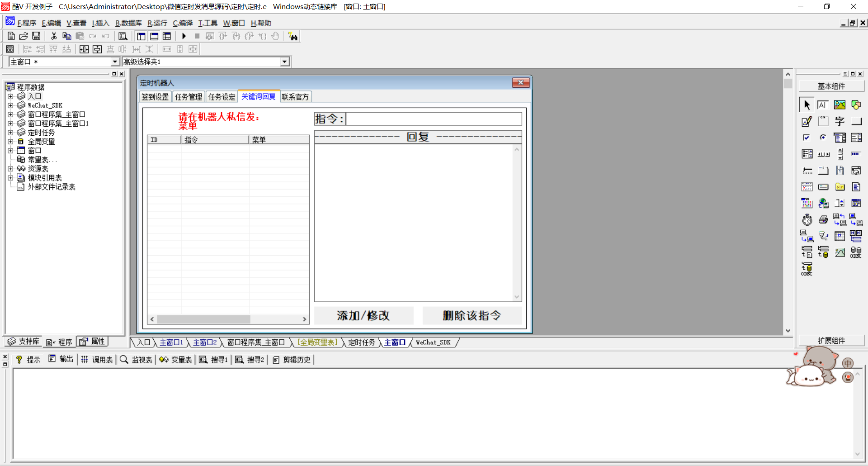
Task: Open the 主窗口 component dropdown
Action: (115, 62)
